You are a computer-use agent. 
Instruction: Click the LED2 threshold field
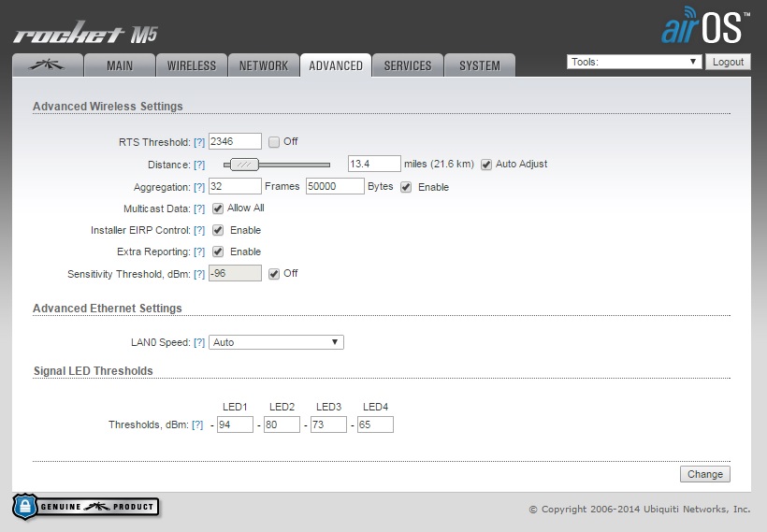coord(282,424)
